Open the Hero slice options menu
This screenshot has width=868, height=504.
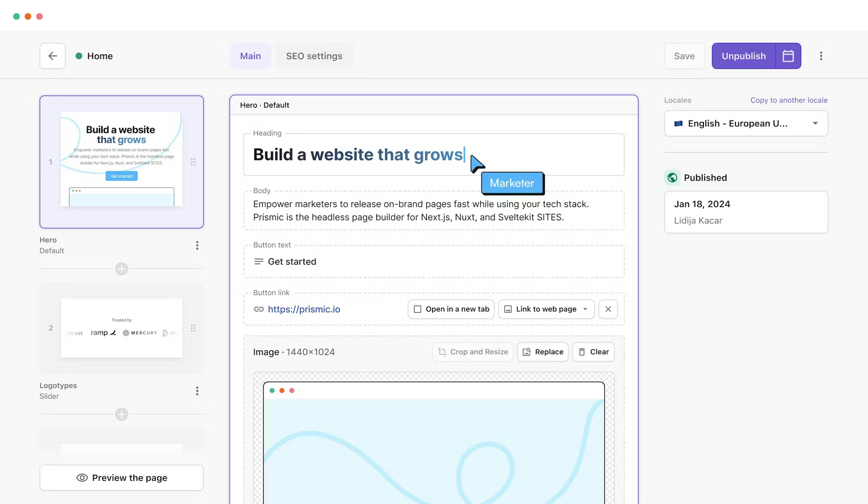coord(197,245)
